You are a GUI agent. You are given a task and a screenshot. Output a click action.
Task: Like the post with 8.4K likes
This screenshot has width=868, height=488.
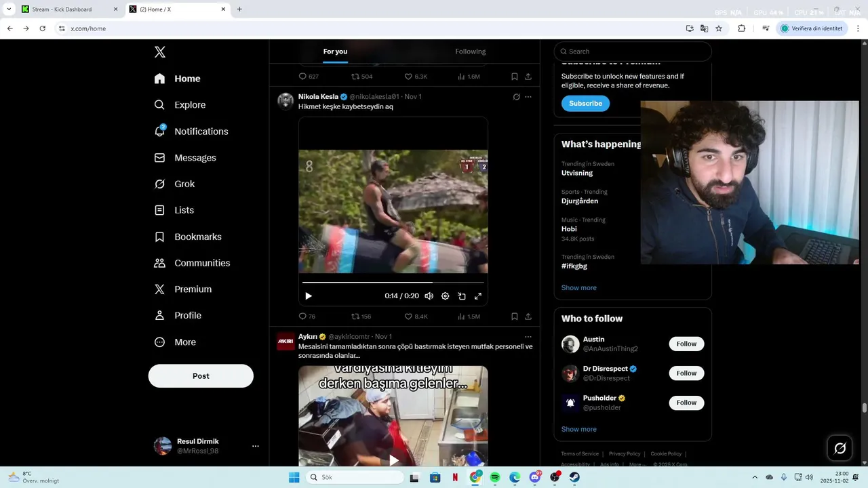(416, 317)
